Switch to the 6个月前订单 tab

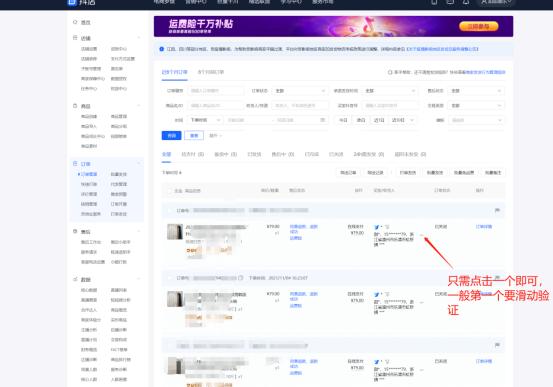(211, 72)
